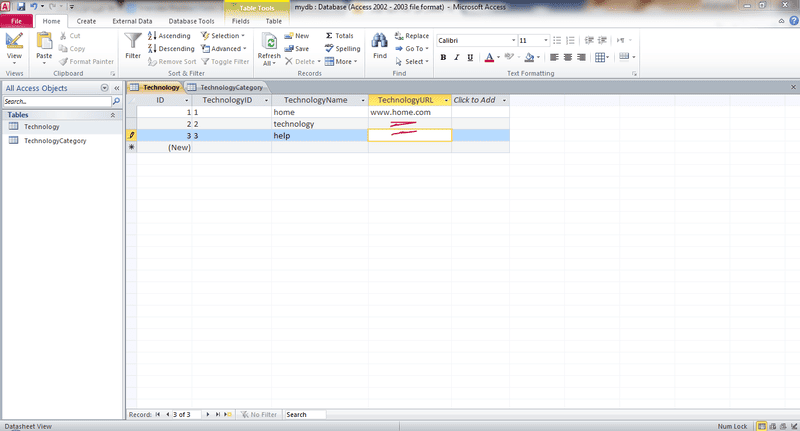This screenshot has width=800, height=431.
Task: Open Database Tools tab
Action: (191, 21)
